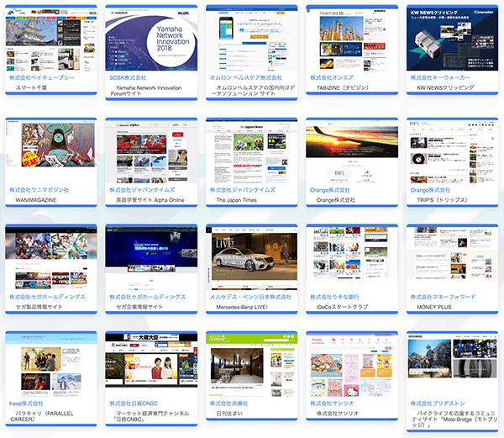Open the TABIZINE site thumbnail
This screenshot has height=438, width=504.
point(352,40)
